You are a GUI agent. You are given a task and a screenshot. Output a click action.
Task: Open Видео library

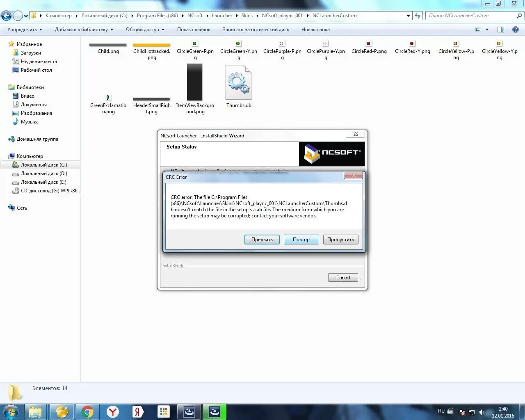click(x=27, y=96)
